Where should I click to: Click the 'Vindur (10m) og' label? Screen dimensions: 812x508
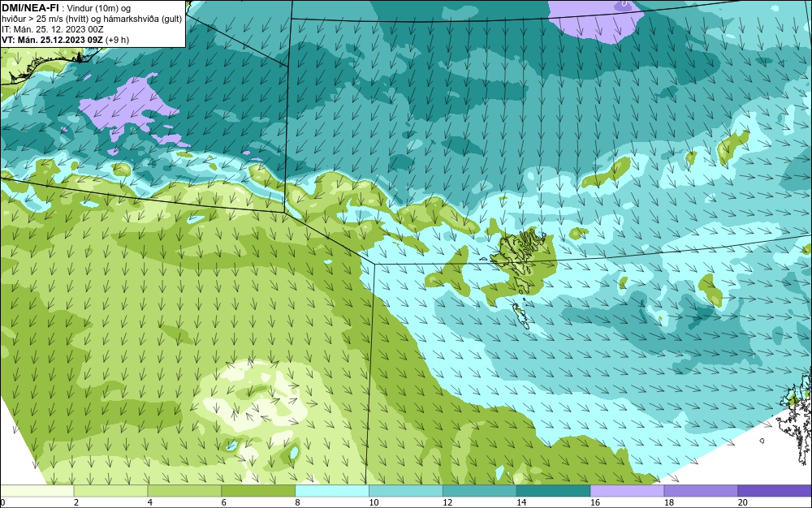click(99, 8)
